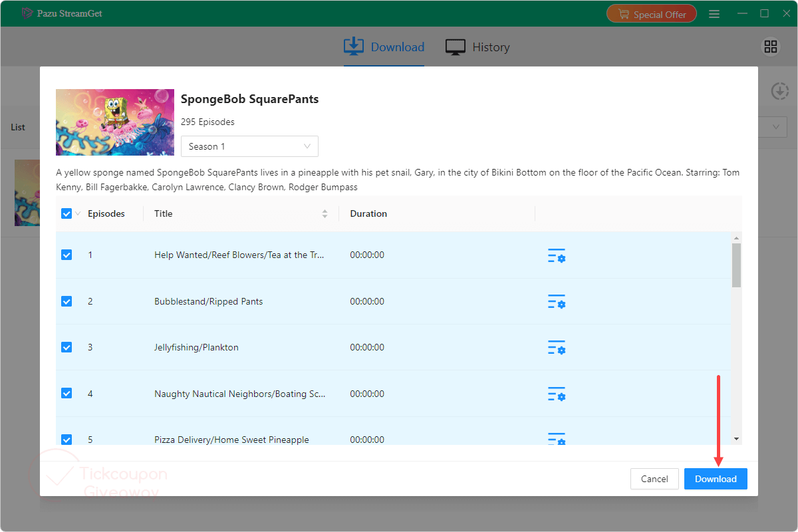This screenshot has height=532, width=798.
Task: Click the duration of episode 1
Action: pyautogui.click(x=367, y=255)
